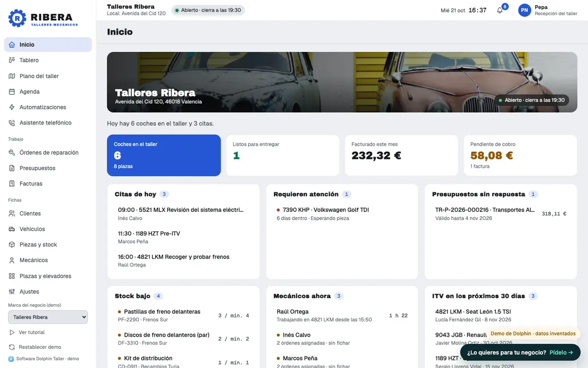Click the Agenda calendar icon
Viewport: 588px width, 368px height.
(12, 92)
